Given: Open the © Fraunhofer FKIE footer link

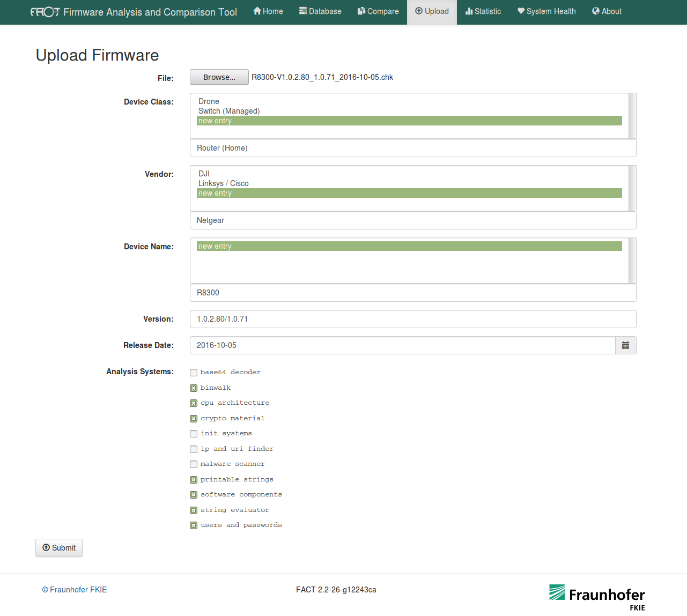Looking at the screenshot, I should click(x=75, y=590).
